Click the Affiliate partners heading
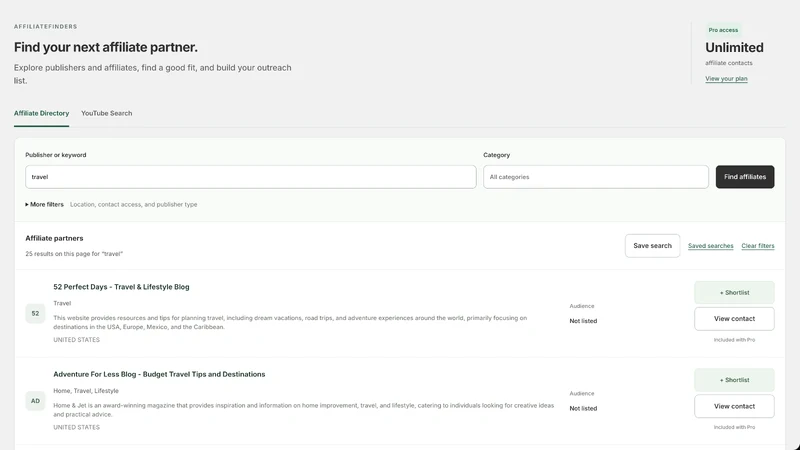Viewport: 800px width, 450px height. pyautogui.click(x=54, y=238)
